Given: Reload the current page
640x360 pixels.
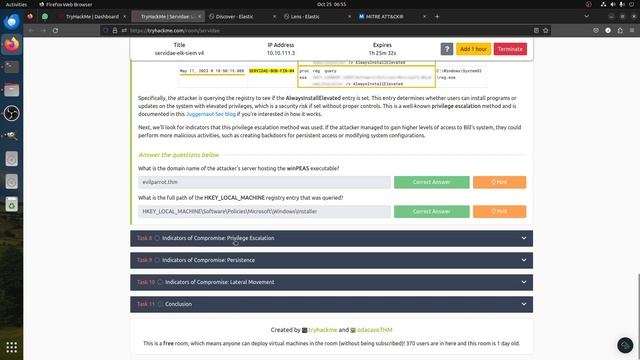Looking at the screenshot, I should click(x=56, y=31).
